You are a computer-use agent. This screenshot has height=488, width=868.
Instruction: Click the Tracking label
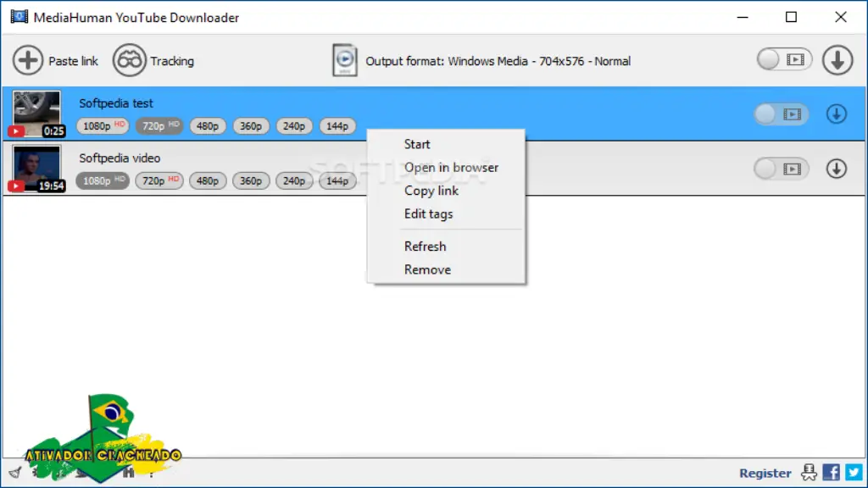[x=172, y=61]
